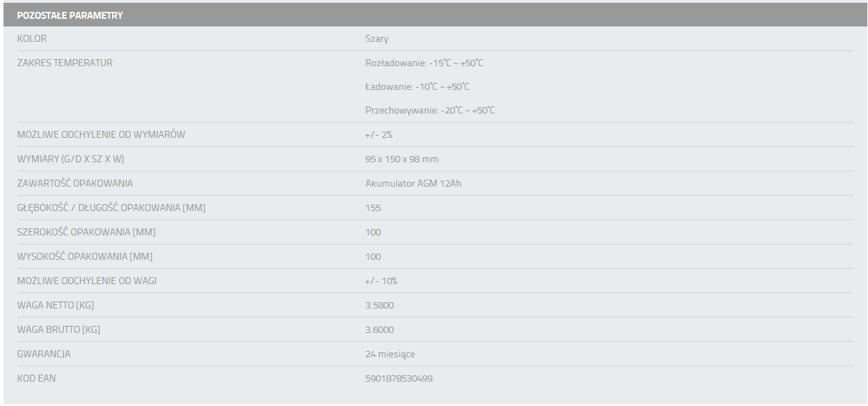Select the Przechowywanie temperature range text

430,111
